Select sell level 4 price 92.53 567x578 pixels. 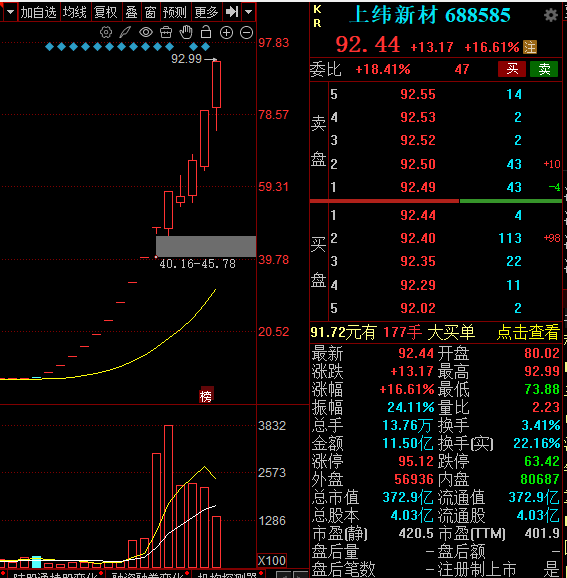(x=418, y=117)
